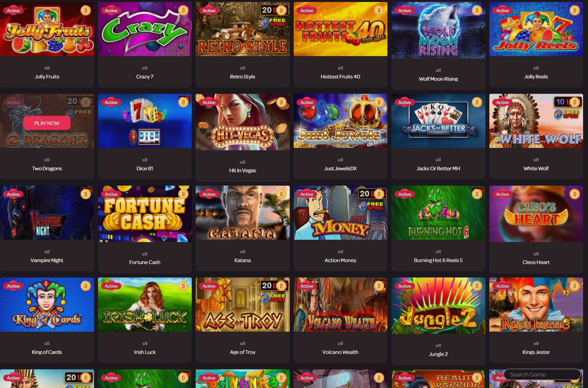588x388 pixels.
Task: Click the Active badge on Wolf Moon Rising
Action: (404, 10)
